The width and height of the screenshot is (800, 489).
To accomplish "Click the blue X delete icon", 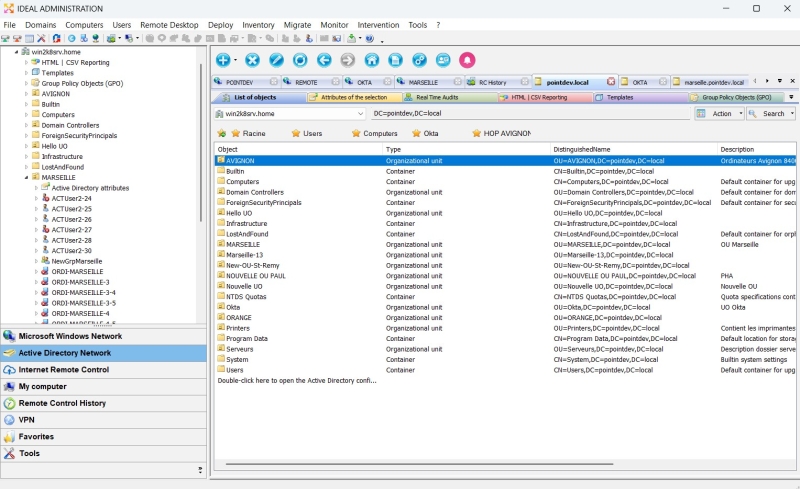I will click(253, 60).
